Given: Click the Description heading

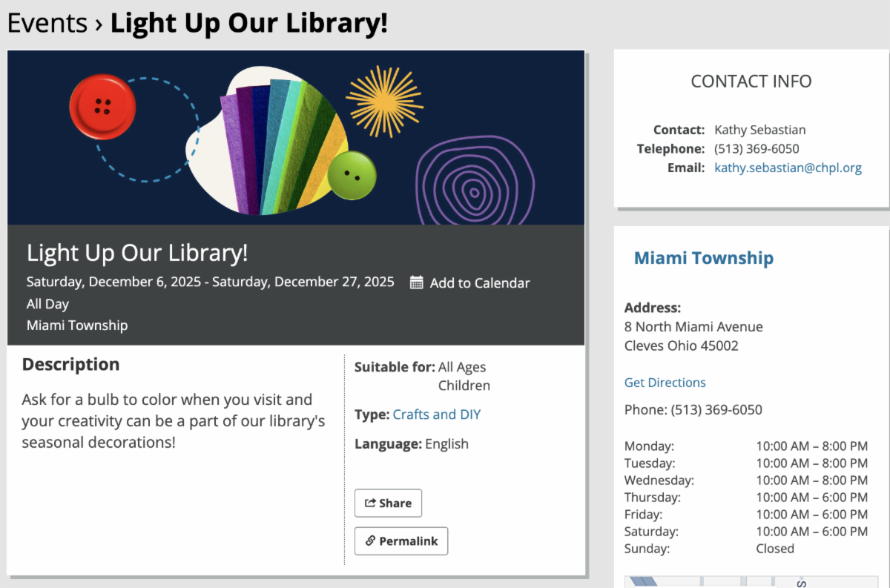Looking at the screenshot, I should click(70, 365).
